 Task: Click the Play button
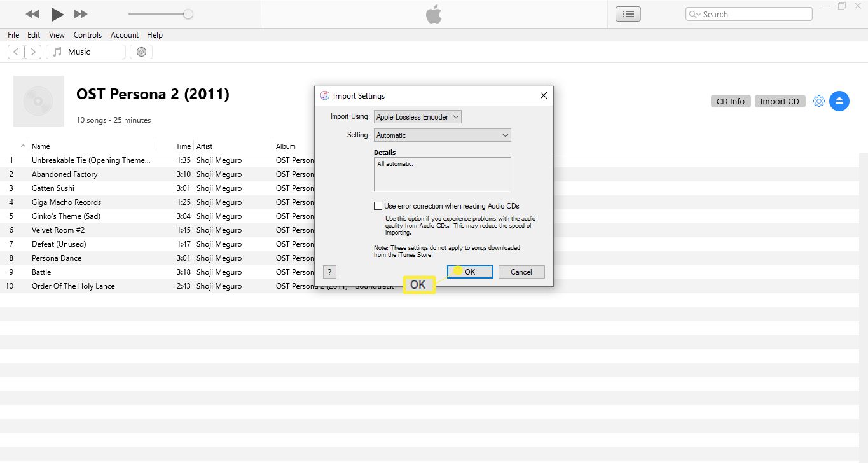pyautogui.click(x=57, y=14)
